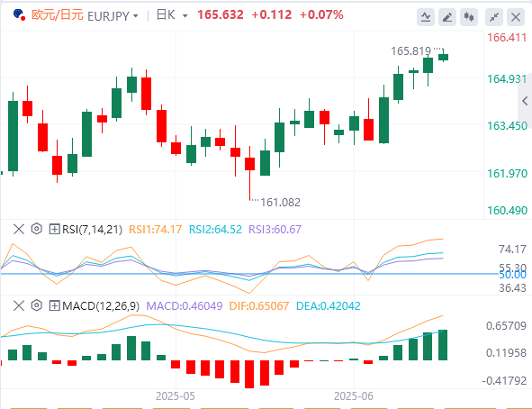Open the EURJPY symbol dropdown
The height and width of the screenshot is (409, 532).
[113, 16]
